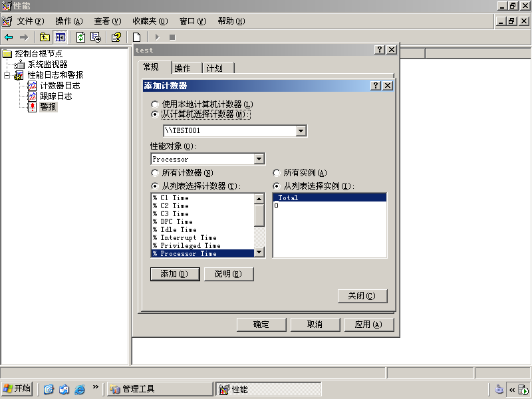Open the 查看 menu
Screen dimensions: 532x399
[x=108, y=21]
